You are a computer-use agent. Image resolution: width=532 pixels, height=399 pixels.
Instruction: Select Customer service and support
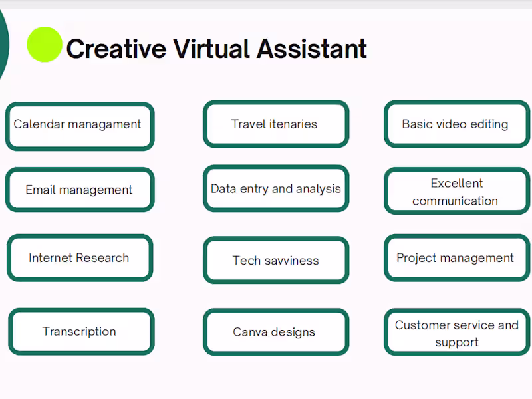click(x=456, y=333)
